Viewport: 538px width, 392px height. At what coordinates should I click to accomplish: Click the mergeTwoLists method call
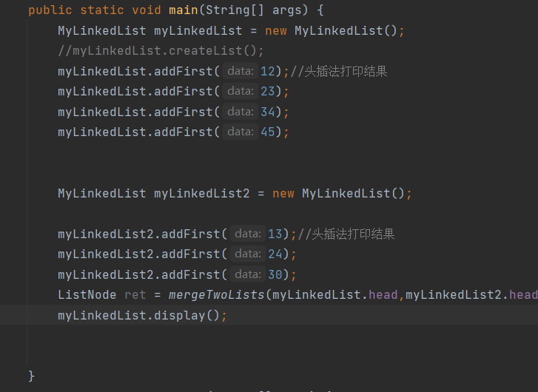tap(217, 295)
